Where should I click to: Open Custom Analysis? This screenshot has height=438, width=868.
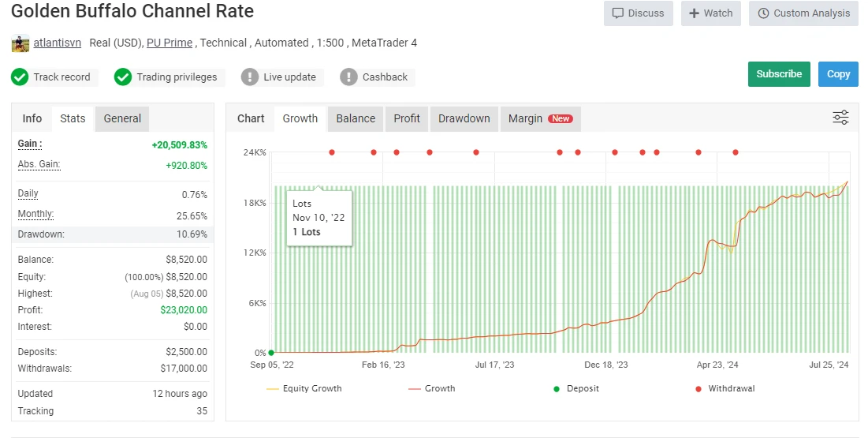pos(803,13)
